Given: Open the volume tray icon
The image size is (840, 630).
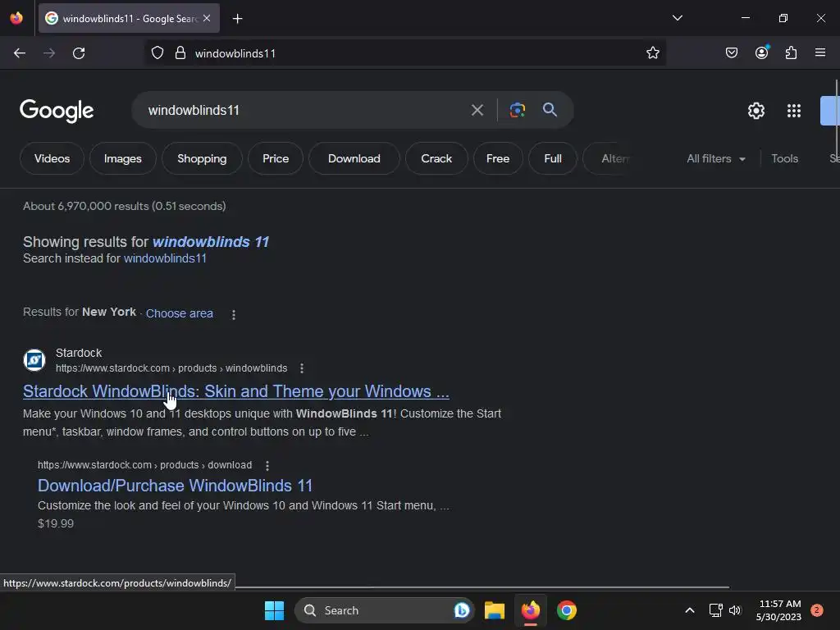Looking at the screenshot, I should tap(735, 610).
